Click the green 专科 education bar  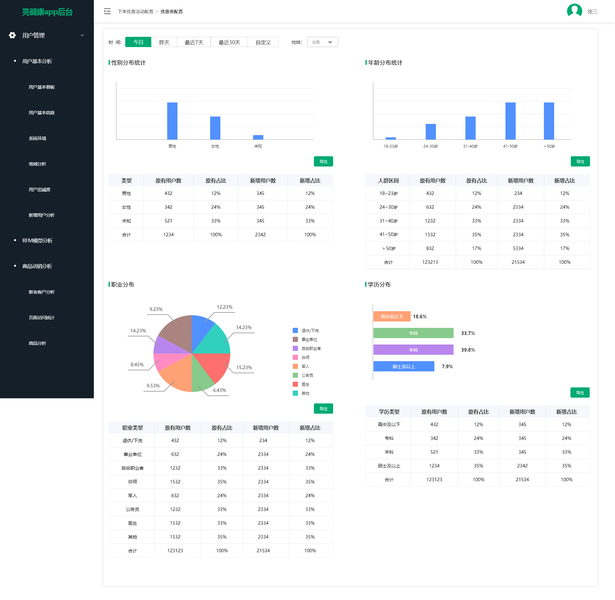coord(413,333)
